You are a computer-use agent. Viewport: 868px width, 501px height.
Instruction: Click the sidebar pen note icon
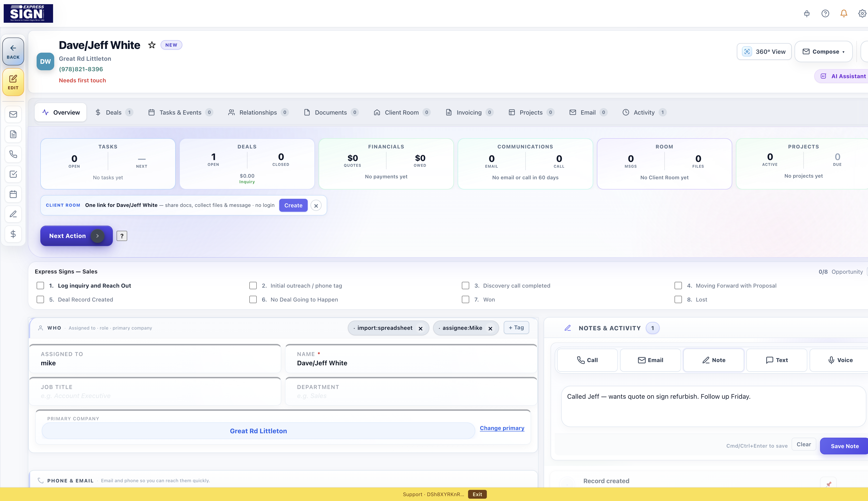(13, 214)
